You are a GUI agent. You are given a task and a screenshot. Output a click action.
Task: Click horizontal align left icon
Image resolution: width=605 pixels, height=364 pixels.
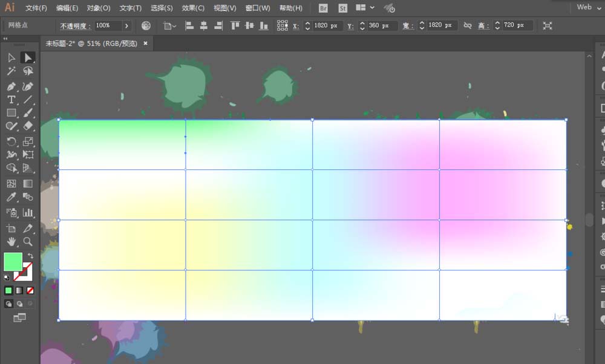pos(189,26)
